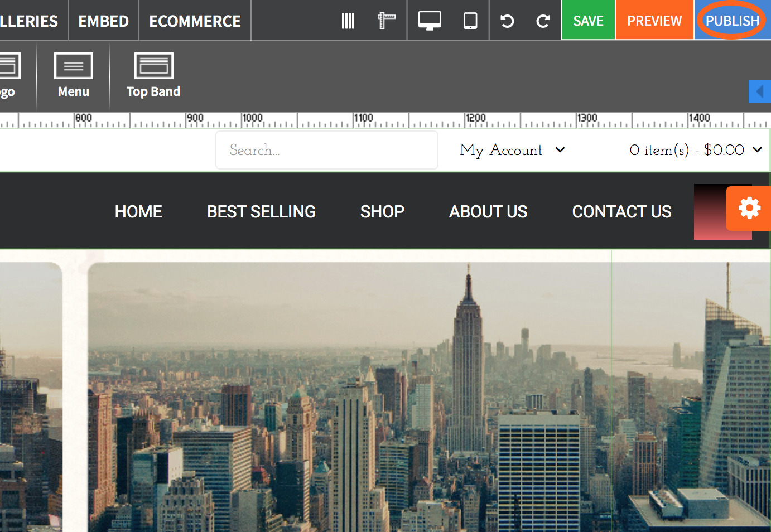
Task: Click the PREVIEW button
Action: pos(654,20)
